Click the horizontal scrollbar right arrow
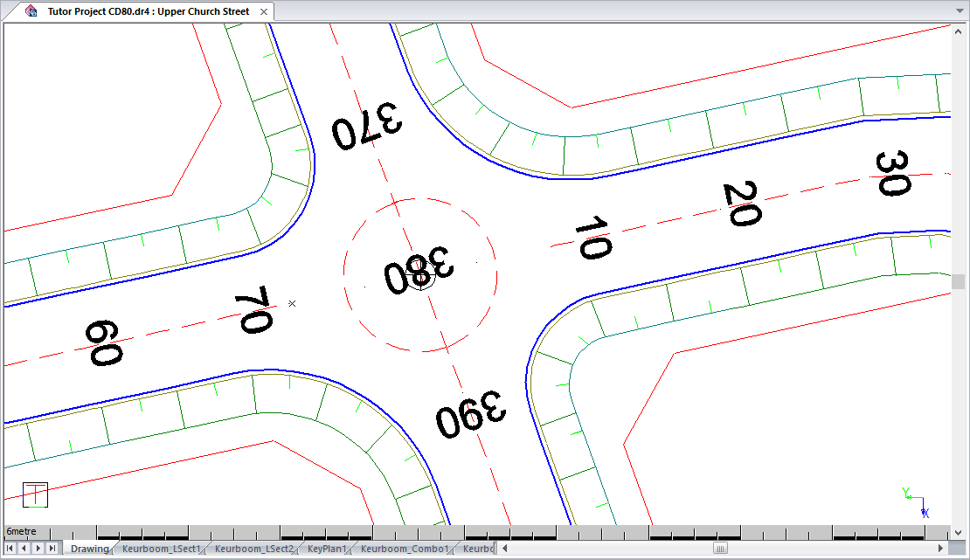The image size is (970, 560). [940, 549]
